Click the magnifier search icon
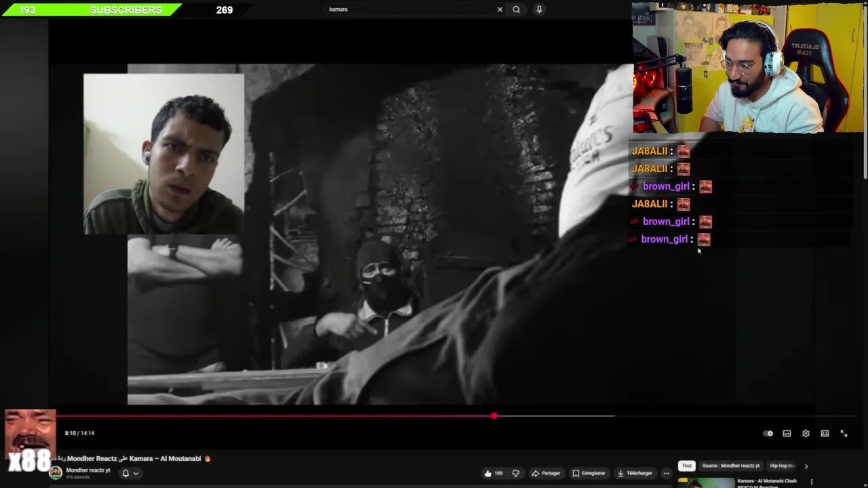 coord(516,9)
